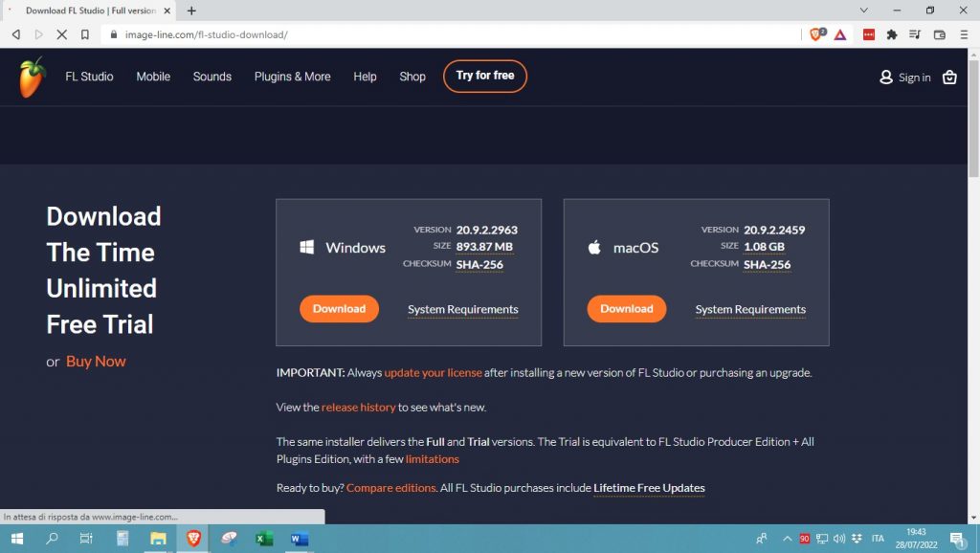The image size is (980, 553).
Task: Expand the tab search chevron
Action: pos(864,11)
